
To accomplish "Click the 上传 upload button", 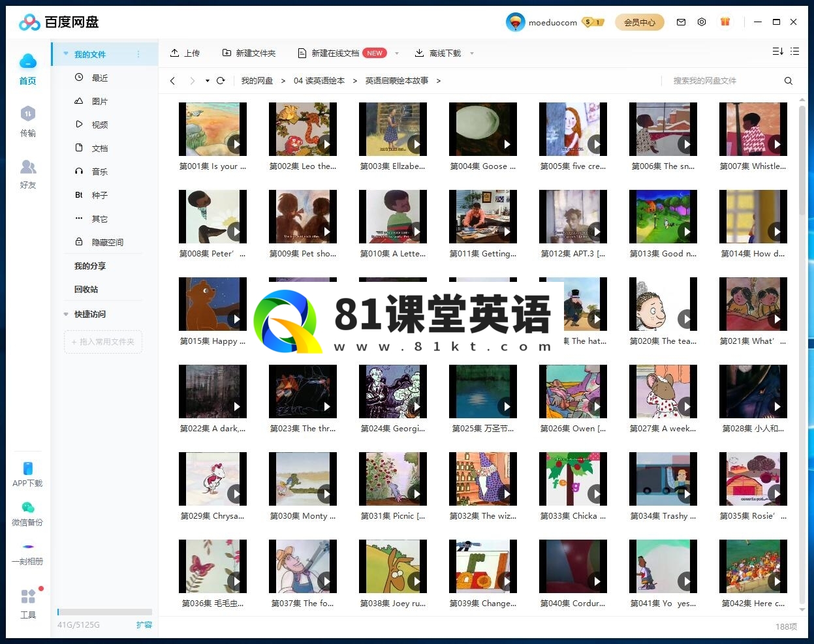I will [185, 53].
